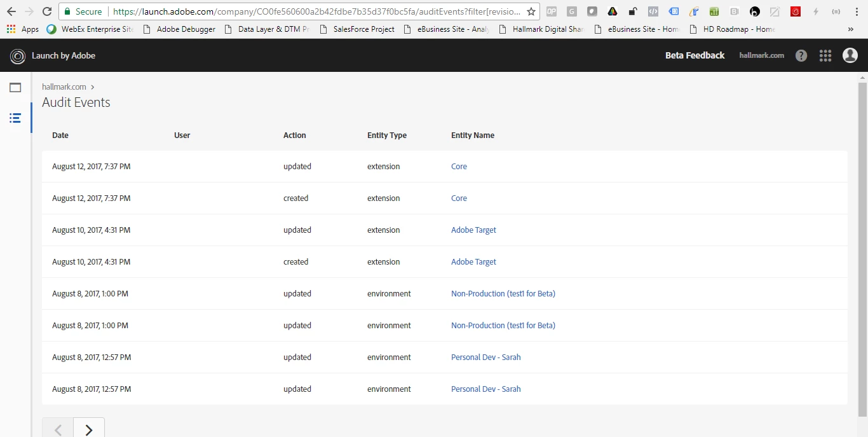Click the Audit Events page heading
Screen dimensions: 868x437
click(x=76, y=102)
